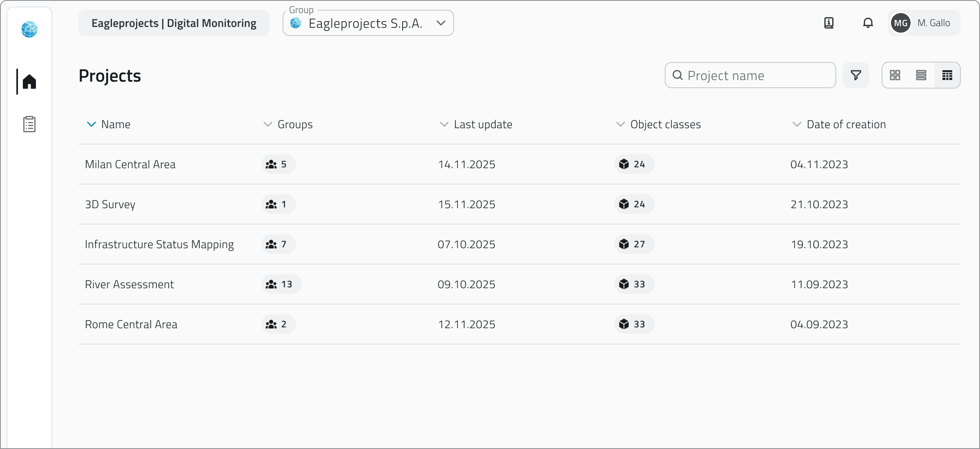Screen dimensions: 980x449
Task: Sort by the Name column chevron
Action: [91, 124]
